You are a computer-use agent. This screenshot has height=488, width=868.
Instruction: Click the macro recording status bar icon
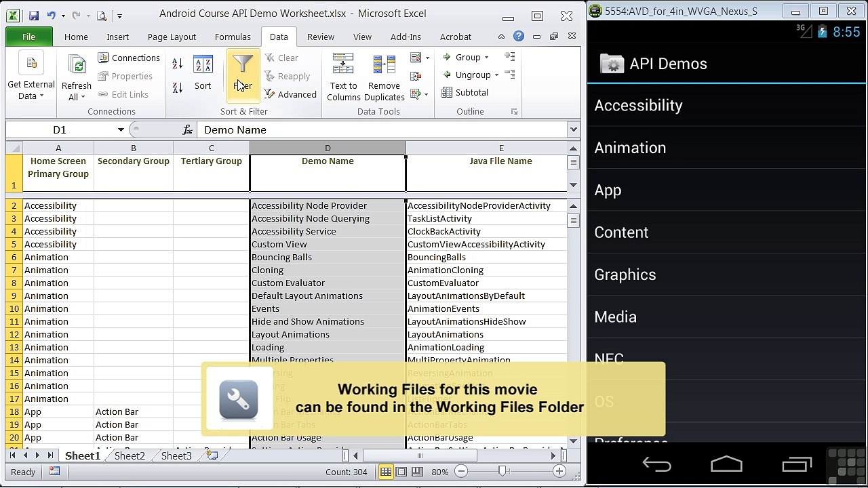tap(55, 472)
